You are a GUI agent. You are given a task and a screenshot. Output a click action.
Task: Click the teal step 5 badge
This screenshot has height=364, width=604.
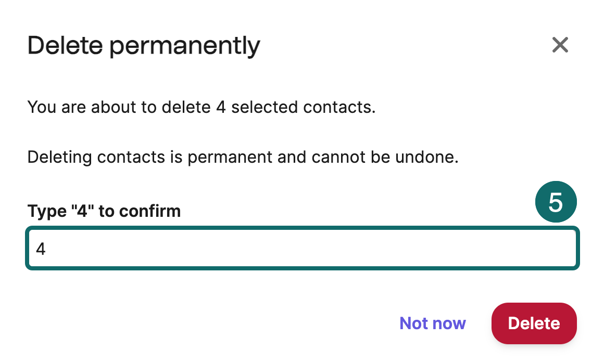tap(556, 203)
